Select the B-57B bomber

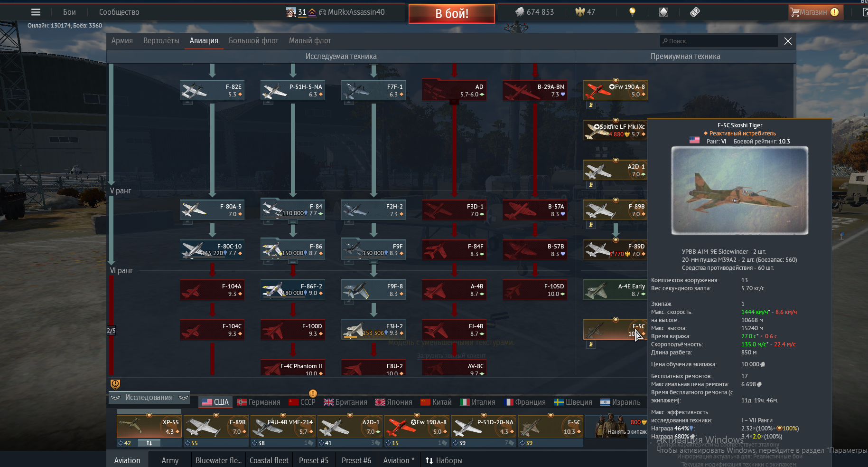535,250
